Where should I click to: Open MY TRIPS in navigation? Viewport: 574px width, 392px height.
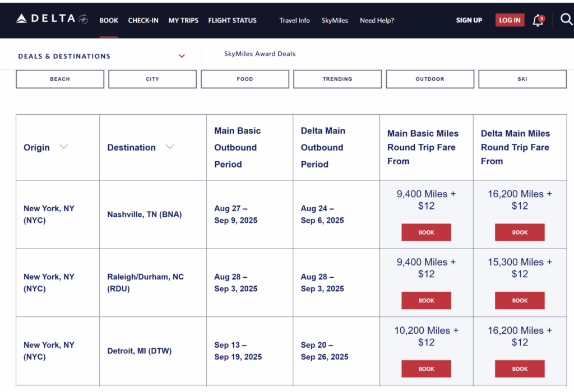pos(183,21)
